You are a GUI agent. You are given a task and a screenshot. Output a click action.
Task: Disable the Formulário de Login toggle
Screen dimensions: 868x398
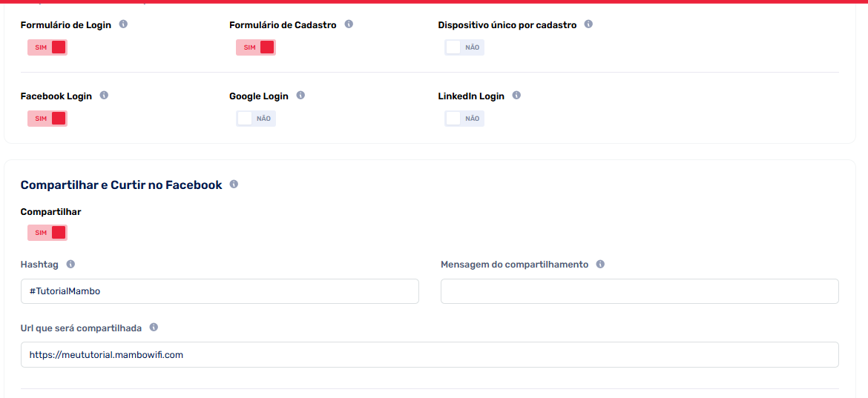[x=47, y=47]
